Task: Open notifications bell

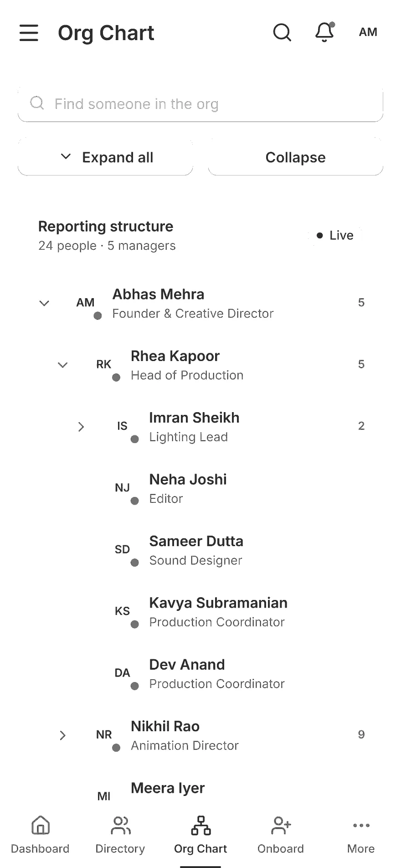Action: (x=325, y=32)
